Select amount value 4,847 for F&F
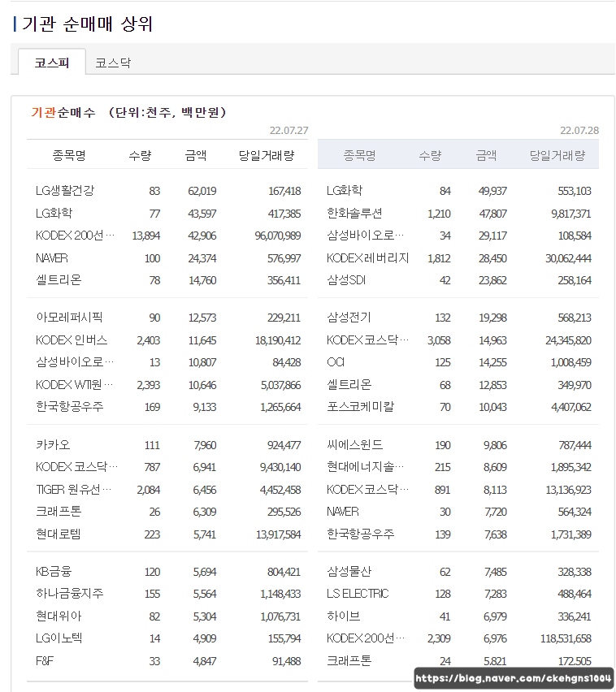The height and width of the screenshot is (692, 616). coord(205,661)
